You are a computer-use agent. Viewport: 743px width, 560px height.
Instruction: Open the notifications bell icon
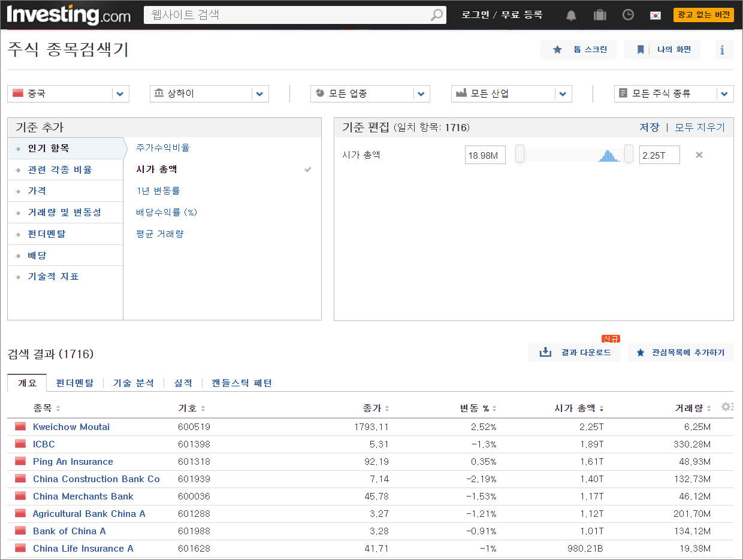(571, 15)
